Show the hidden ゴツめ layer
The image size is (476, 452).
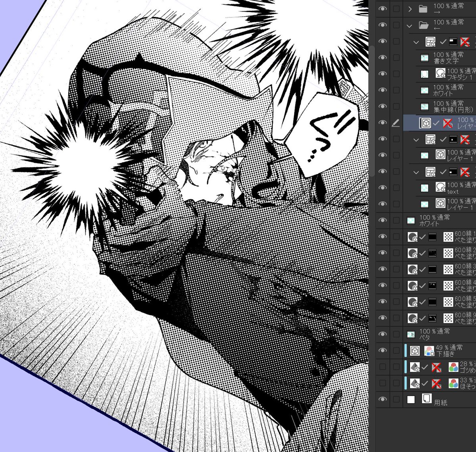point(382,367)
